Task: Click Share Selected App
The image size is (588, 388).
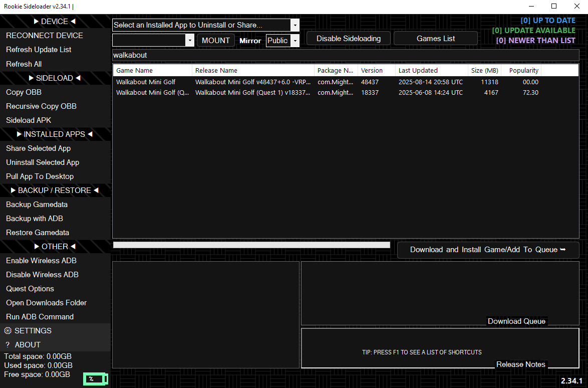Action: pos(56,148)
